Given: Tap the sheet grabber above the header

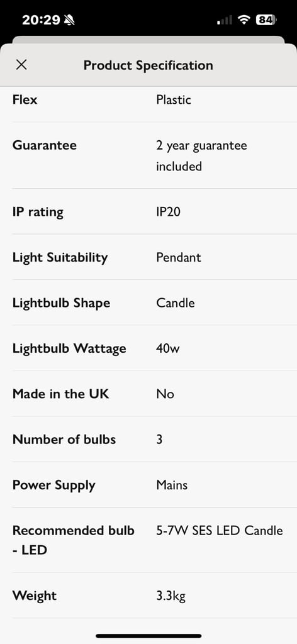Looking at the screenshot, I should (148, 40).
